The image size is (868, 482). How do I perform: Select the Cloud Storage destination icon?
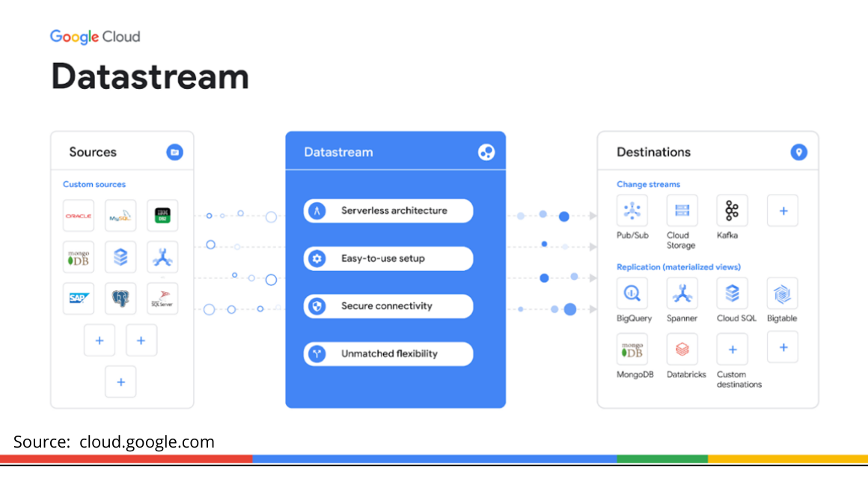pos(682,210)
